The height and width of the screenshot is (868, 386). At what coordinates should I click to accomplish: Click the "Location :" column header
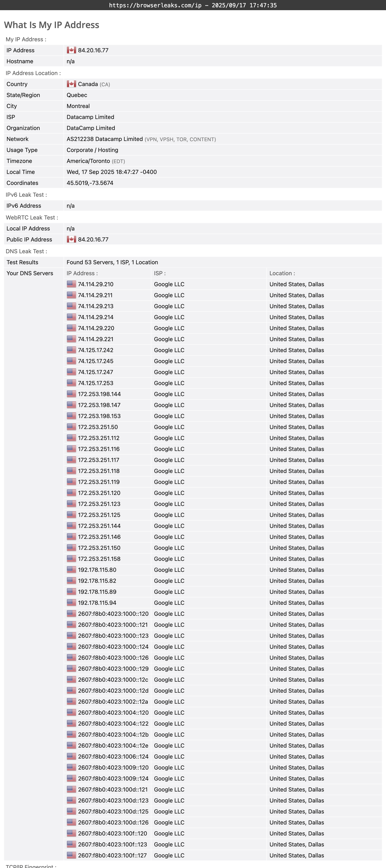click(282, 273)
